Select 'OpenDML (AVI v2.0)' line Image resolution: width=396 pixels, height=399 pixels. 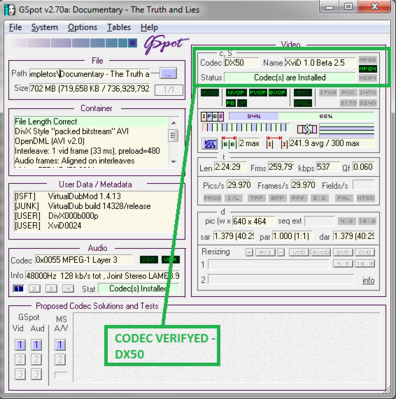click(91, 141)
